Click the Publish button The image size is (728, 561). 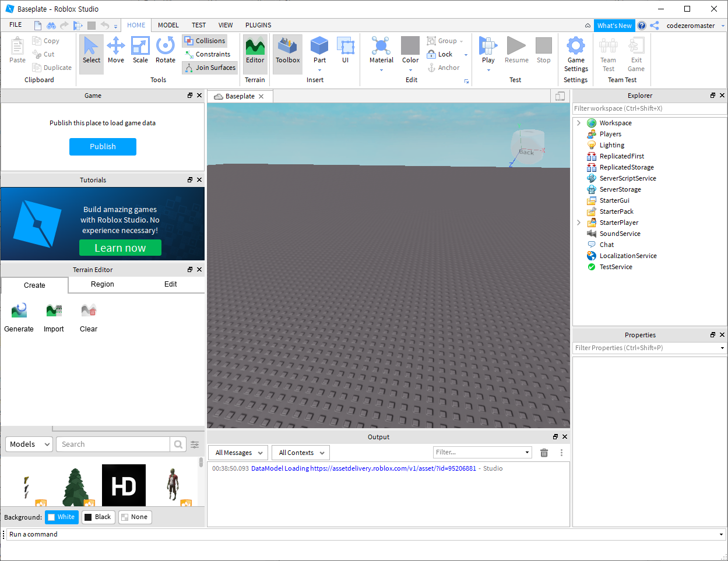point(103,147)
